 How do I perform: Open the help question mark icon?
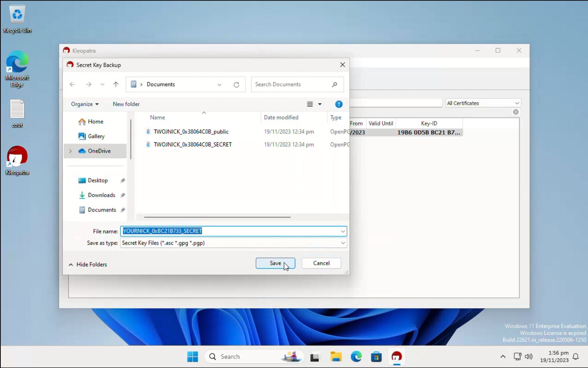pos(339,104)
